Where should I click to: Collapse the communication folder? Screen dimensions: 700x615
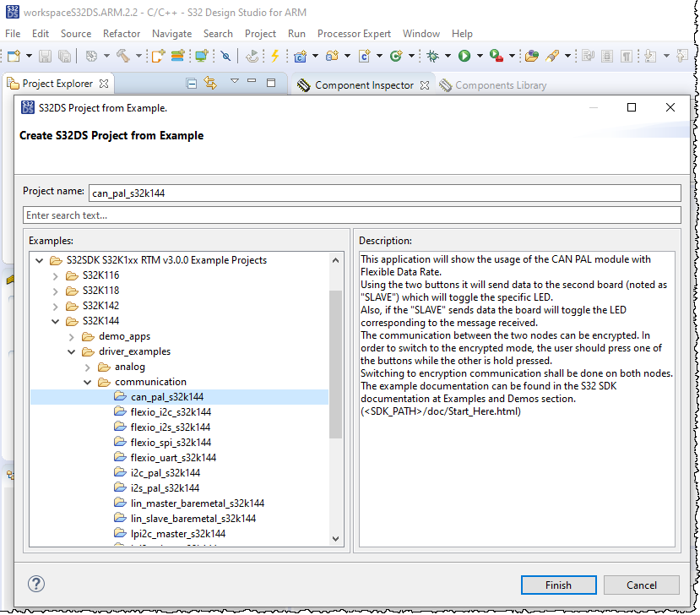(88, 382)
